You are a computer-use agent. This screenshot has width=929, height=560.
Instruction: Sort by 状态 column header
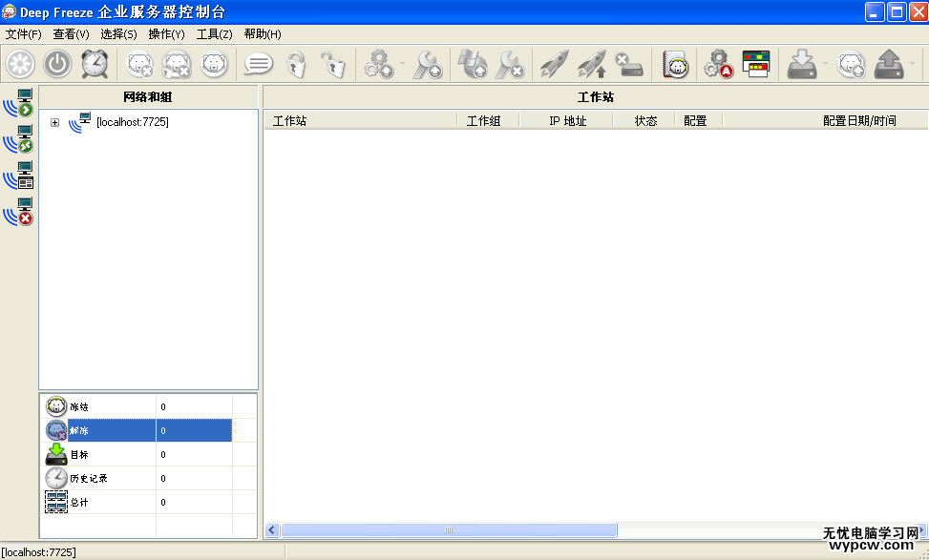click(x=644, y=121)
